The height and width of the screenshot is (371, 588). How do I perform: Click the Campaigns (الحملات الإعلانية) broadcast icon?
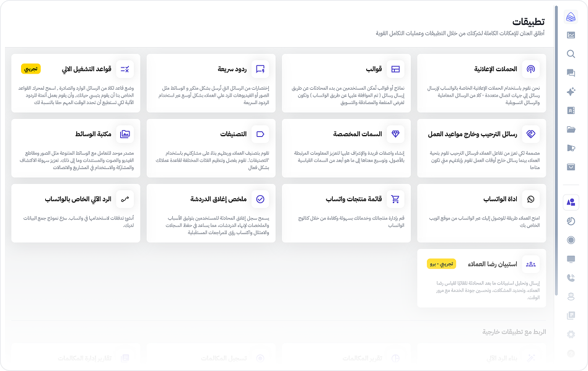[531, 69]
